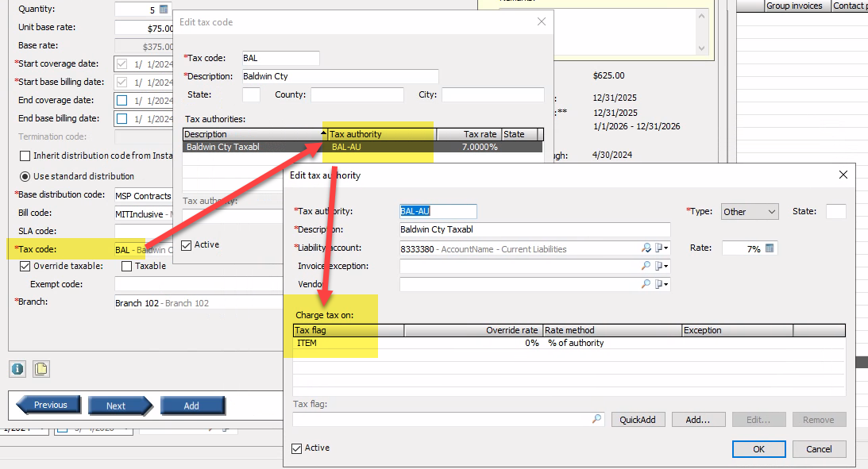Click Description field Baldwin Cty in tax code dialog
The height and width of the screenshot is (469, 868).
(x=341, y=76)
